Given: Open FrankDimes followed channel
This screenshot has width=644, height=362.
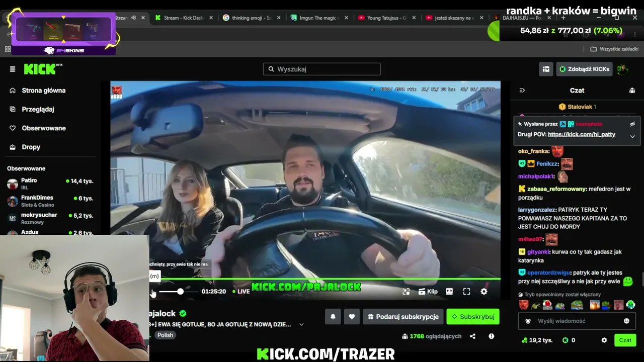Looking at the screenshot, I should click(50, 201).
